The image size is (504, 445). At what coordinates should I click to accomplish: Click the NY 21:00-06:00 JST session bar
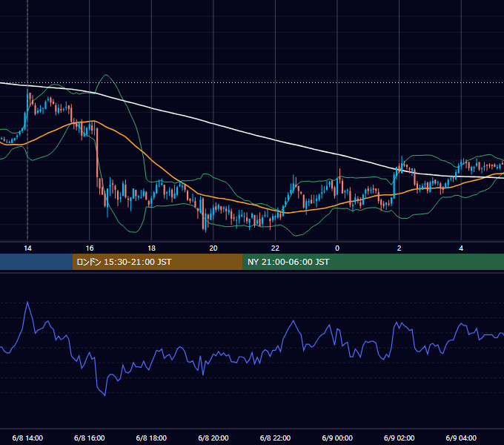[373, 262]
